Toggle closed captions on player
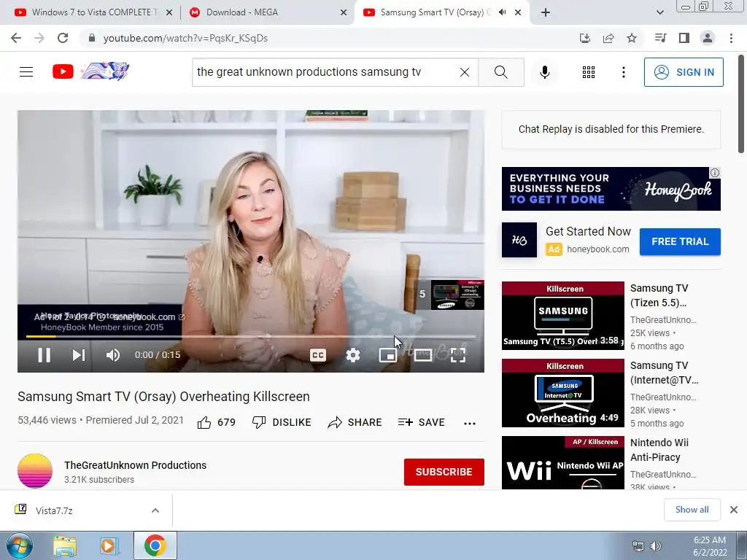747x560 pixels. pos(318,355)
